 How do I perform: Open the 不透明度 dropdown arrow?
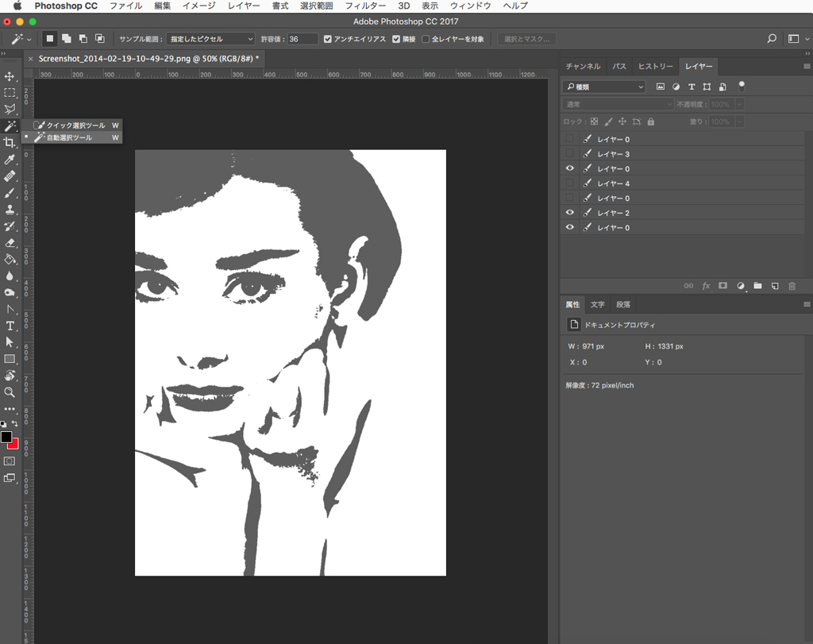(x=740, y=104)
